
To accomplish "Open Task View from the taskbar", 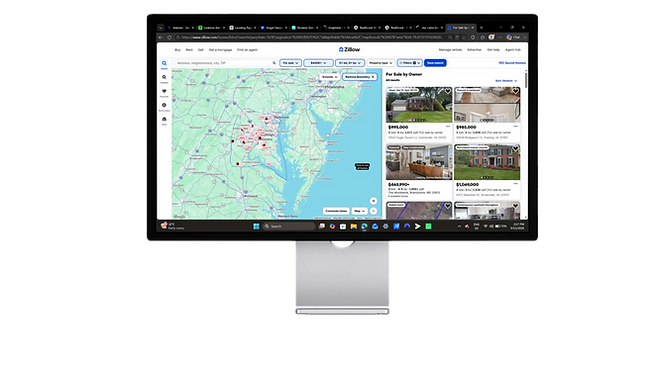I will (322, 226).
